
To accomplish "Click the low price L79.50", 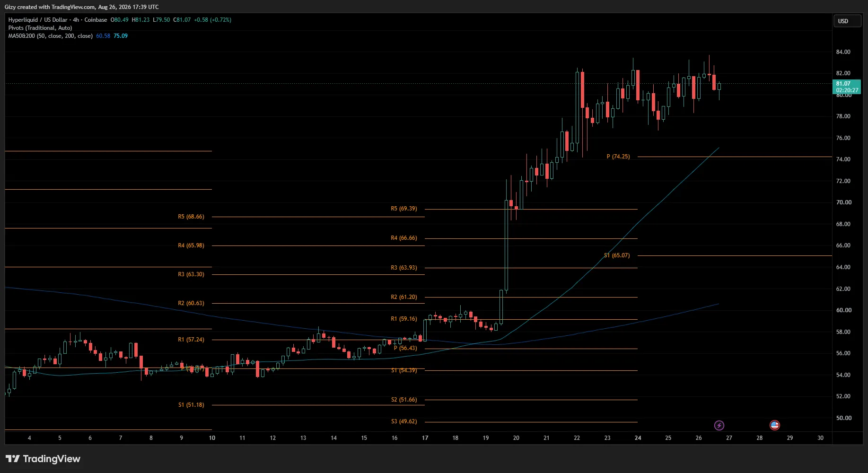I will coord(161,20).
